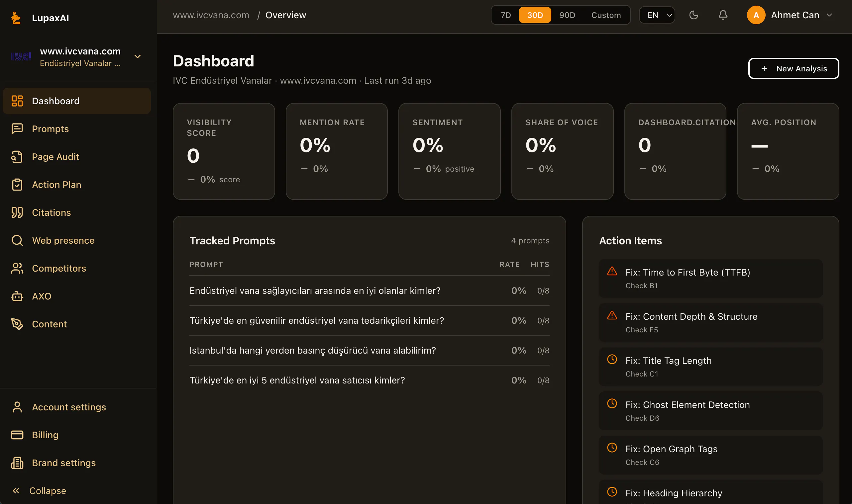Click the Competitors people icon
Screen dimensions: 852x504
(x=17, y=268)
